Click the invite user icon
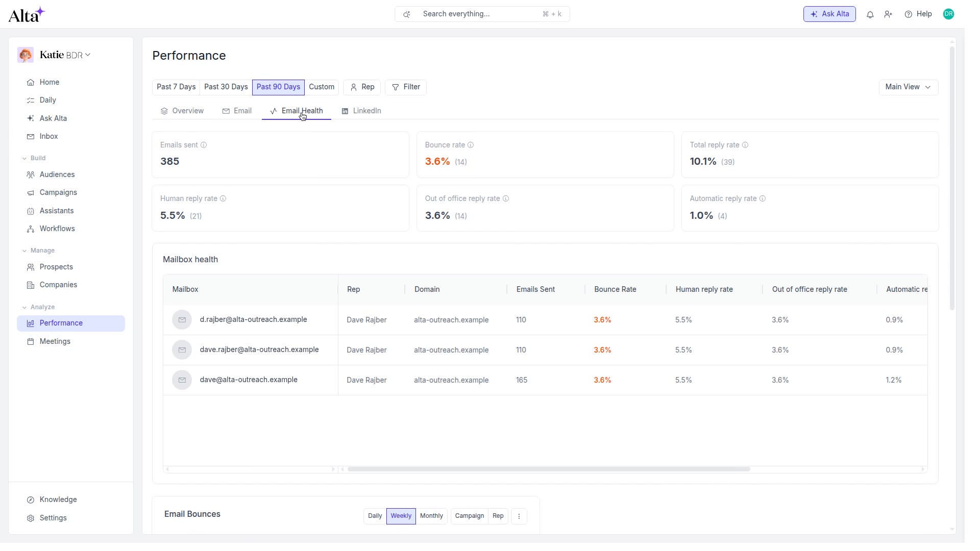 pyautogui.click(x=888, y=14)
